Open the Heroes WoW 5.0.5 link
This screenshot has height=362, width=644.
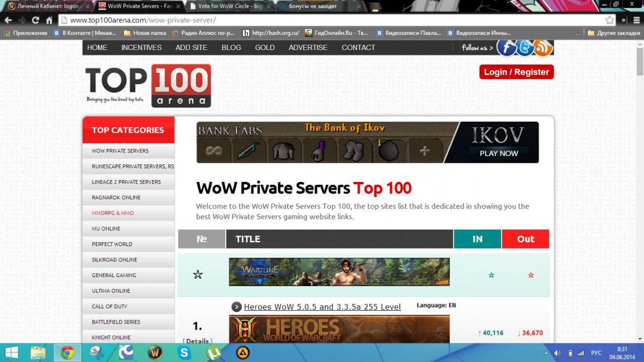322,307
